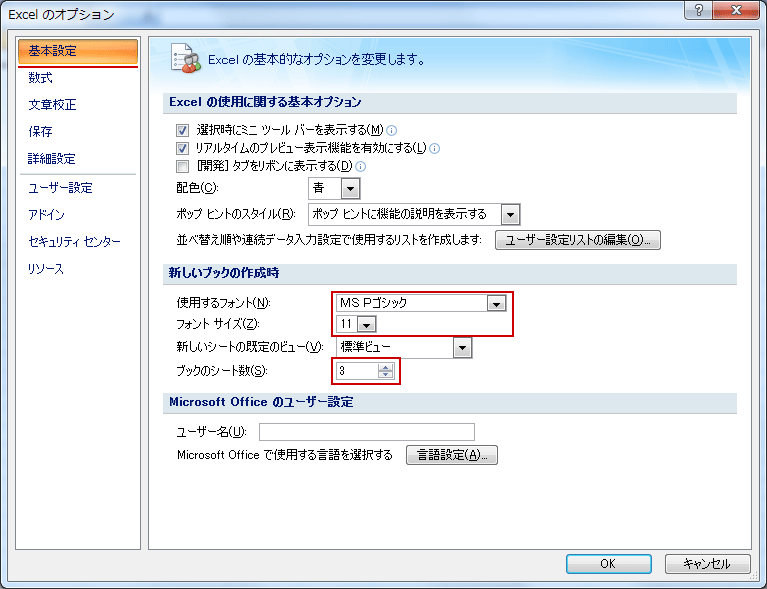Select ユーザー設定 category

60,188
